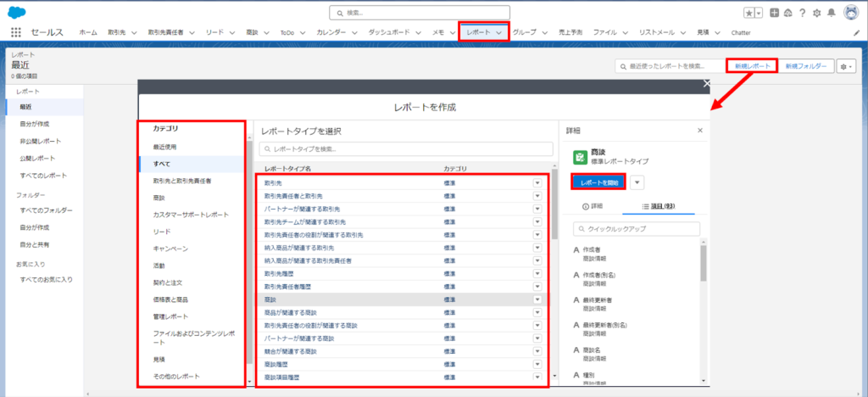This screenshot has height=397, width=868.
Task: Click the global 検索 search field
Action: (x=420, y=12)
